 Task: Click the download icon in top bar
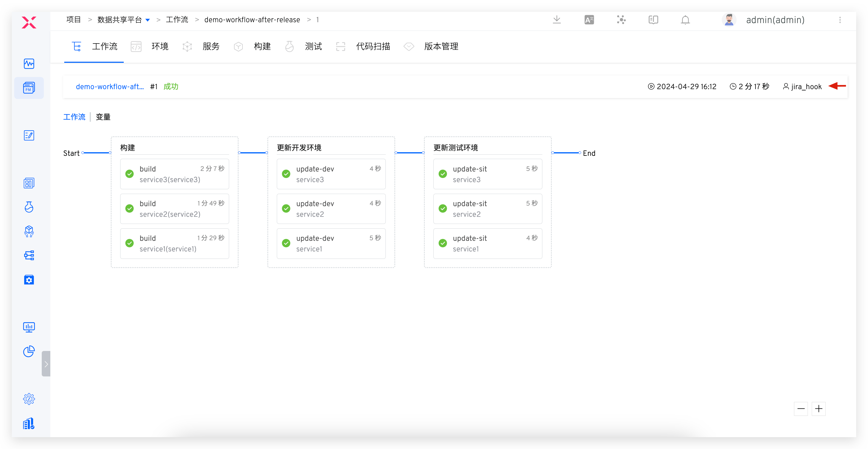pos(557,20)
